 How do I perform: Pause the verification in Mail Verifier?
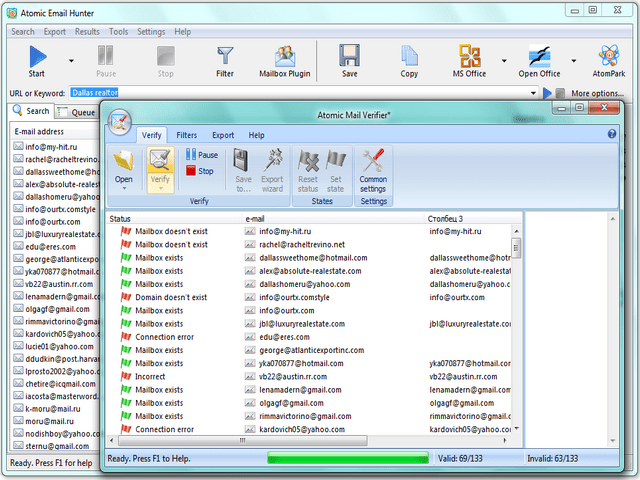(x=201, y=155)
